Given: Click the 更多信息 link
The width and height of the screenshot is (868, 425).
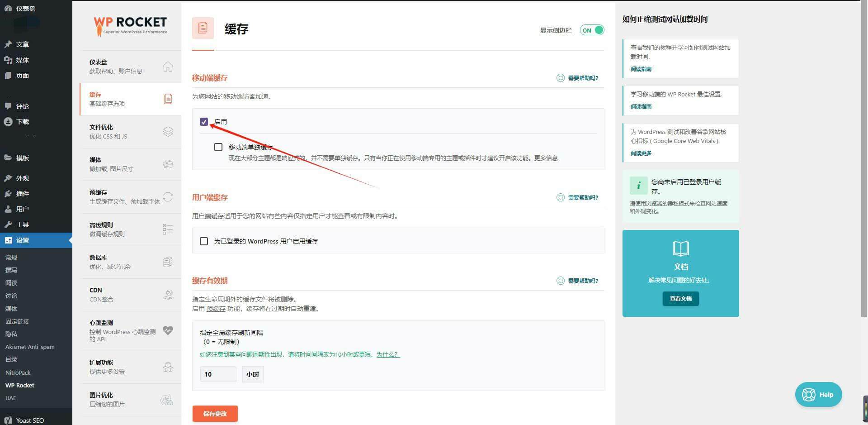Looking at the screenshot, I should coord(546,158).
